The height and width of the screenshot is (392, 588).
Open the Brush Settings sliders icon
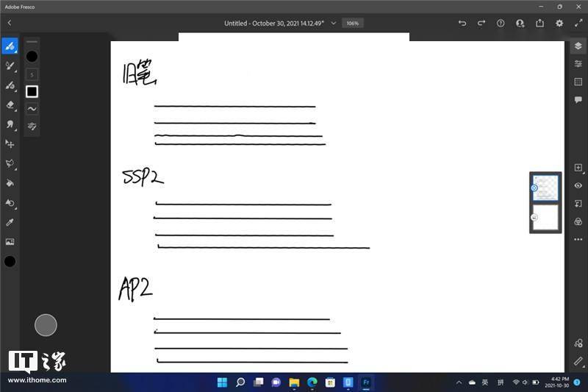(x=32, y=126)
